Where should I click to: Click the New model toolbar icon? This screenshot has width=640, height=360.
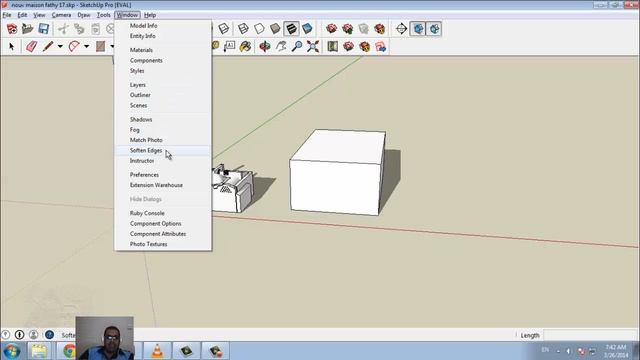(12, 29)
